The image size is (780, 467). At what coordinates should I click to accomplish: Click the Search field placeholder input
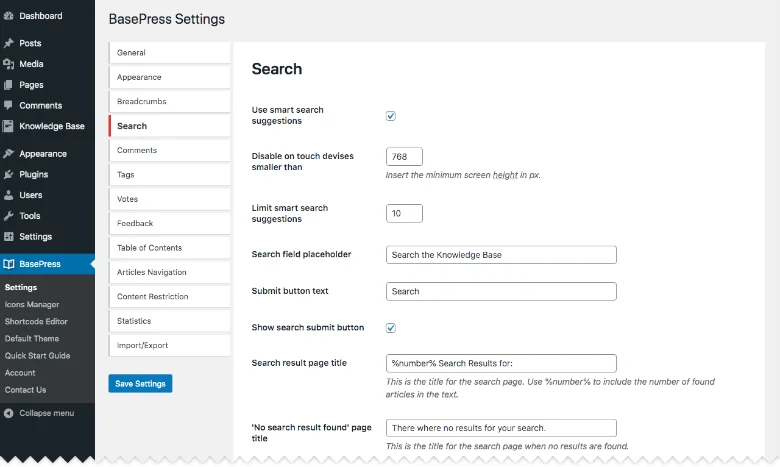click(501, 255)
